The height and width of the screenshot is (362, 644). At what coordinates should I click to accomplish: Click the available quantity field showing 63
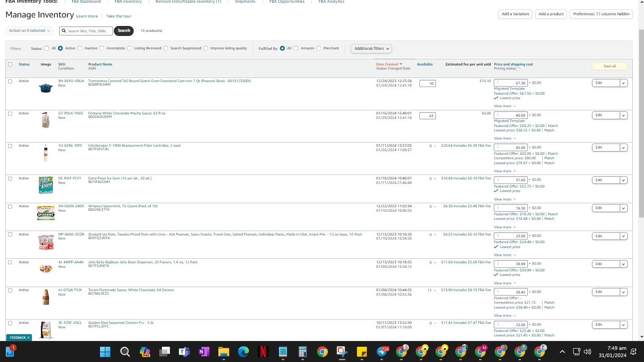(427, 116)
